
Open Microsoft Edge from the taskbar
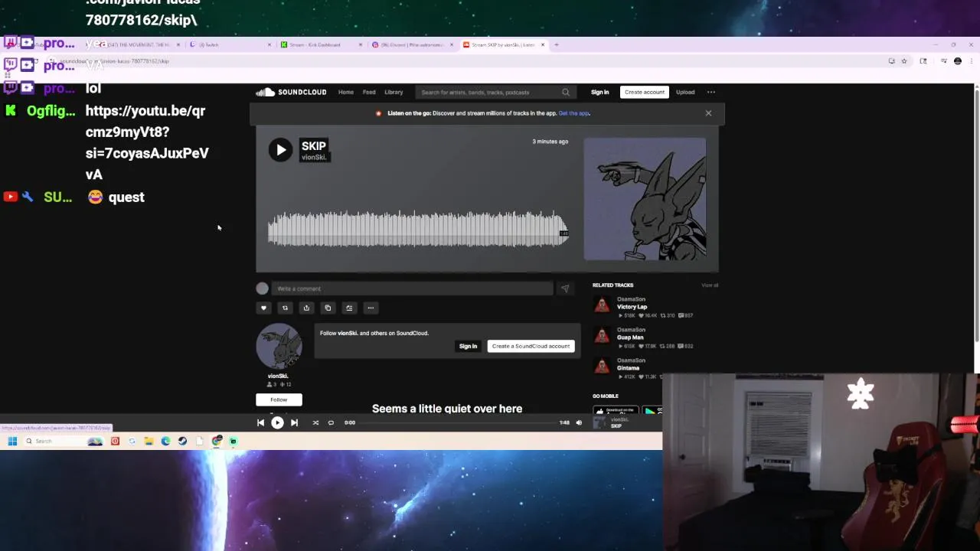click(165, 441)
